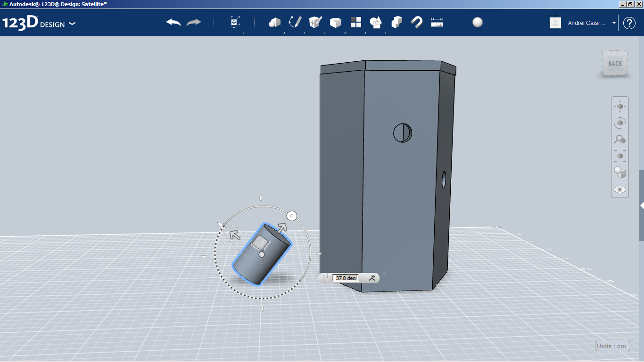
Task: Expand the Andrei Caisi account dropdown arrow
Action: (x=614, y=23)
